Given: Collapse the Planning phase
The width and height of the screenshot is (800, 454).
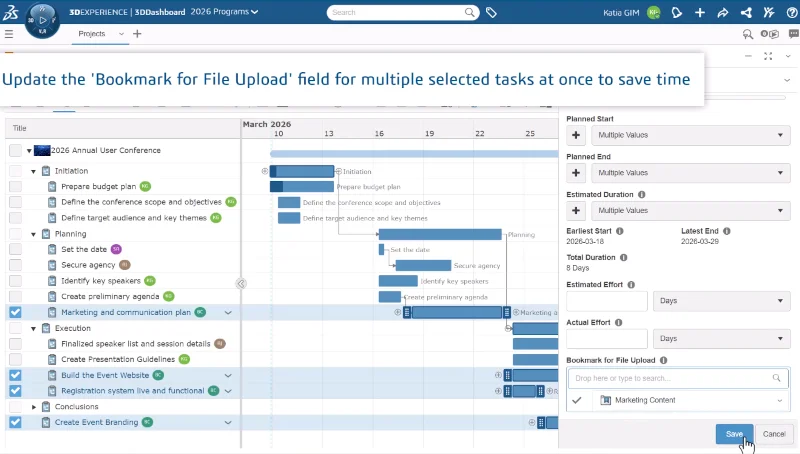Looking at the screenshot, I should 33,234.
